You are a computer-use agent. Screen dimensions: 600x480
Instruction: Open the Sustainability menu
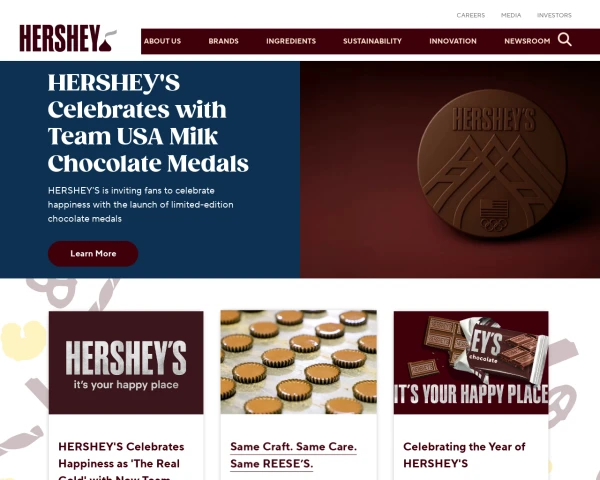tap(372, 41)
